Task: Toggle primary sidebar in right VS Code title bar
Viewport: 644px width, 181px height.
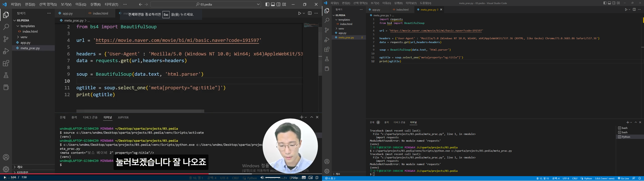Action: pyautogui.click(x=605, y=3)
